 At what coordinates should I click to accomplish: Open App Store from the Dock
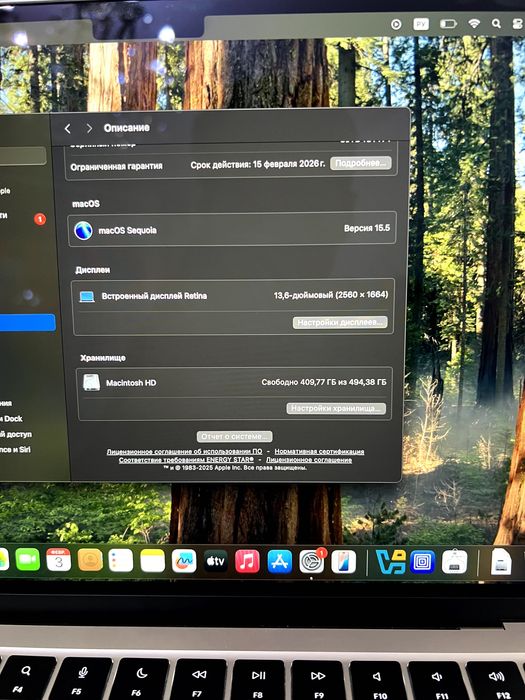[279, 562]
